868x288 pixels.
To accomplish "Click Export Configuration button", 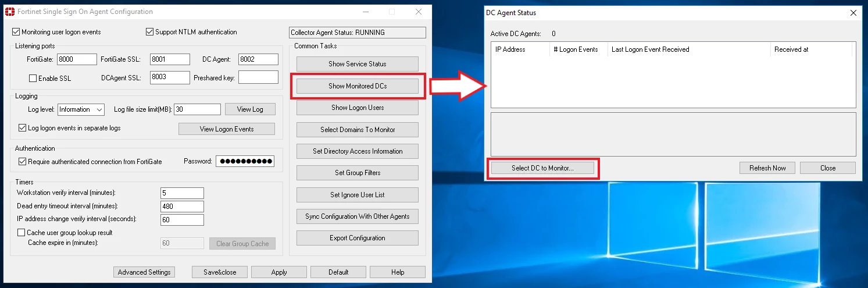I will [x=358, y=238].
